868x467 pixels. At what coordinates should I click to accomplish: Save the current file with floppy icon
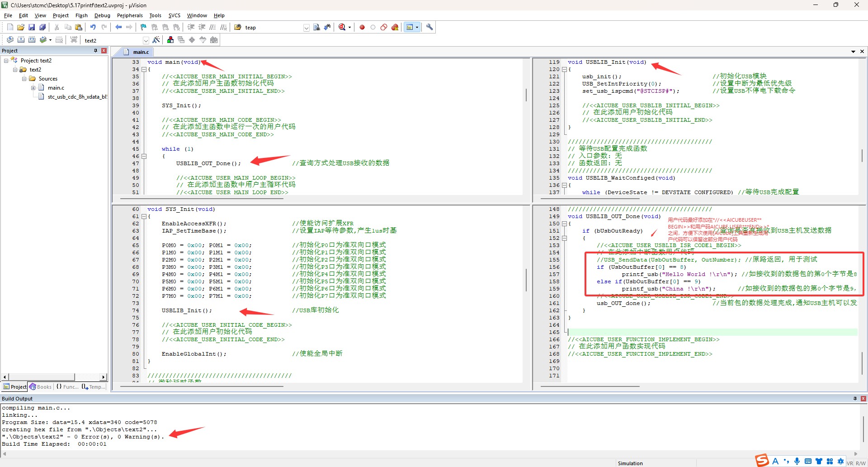pyautogui.click(x=32, y=27)
